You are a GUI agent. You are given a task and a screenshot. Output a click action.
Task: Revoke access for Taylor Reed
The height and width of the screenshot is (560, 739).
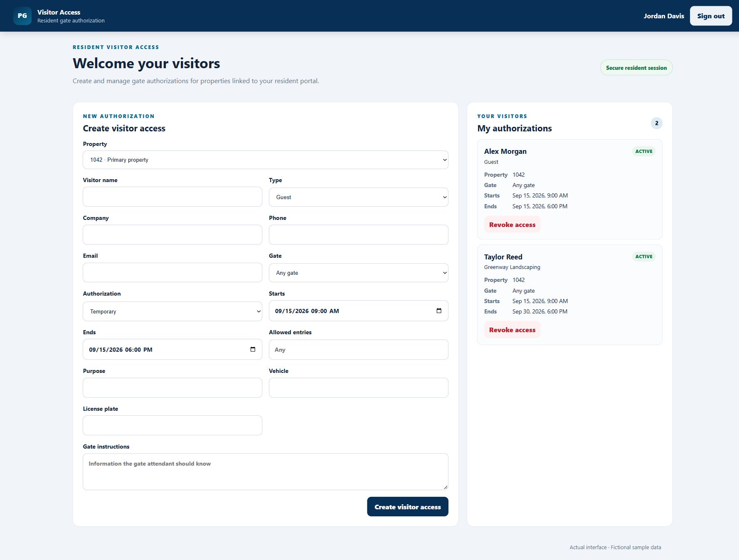[512, 330]
